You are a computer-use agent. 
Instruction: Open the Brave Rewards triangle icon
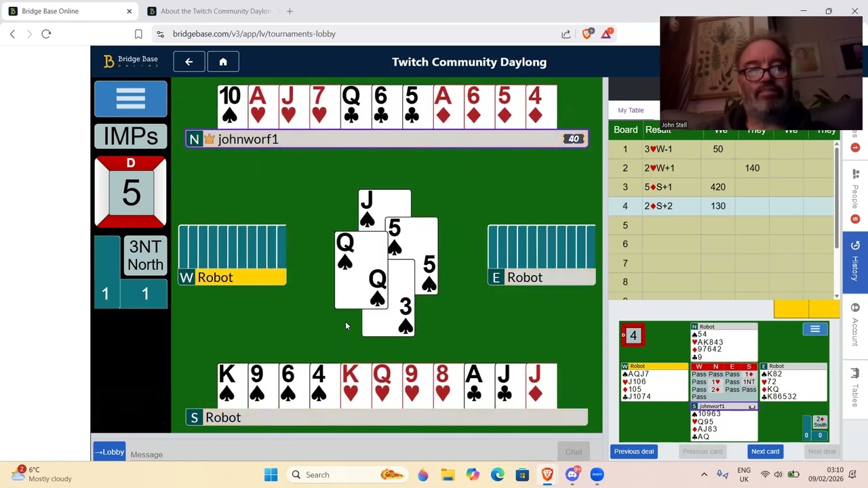click(606, 34)
